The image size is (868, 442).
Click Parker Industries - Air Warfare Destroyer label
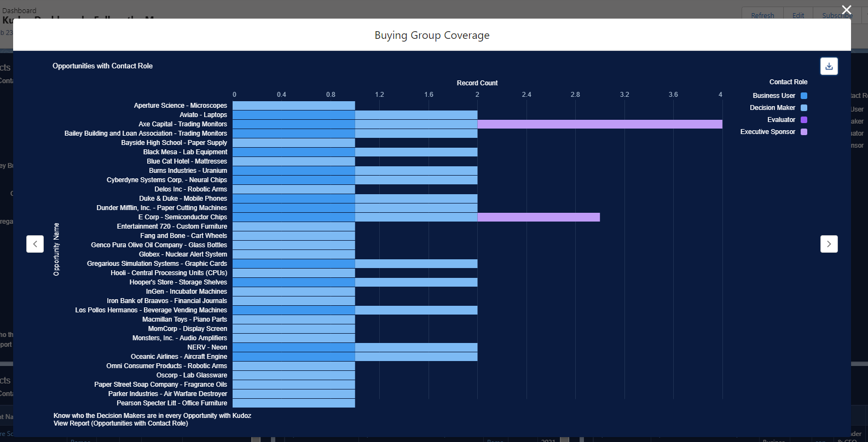coord(167,394)
